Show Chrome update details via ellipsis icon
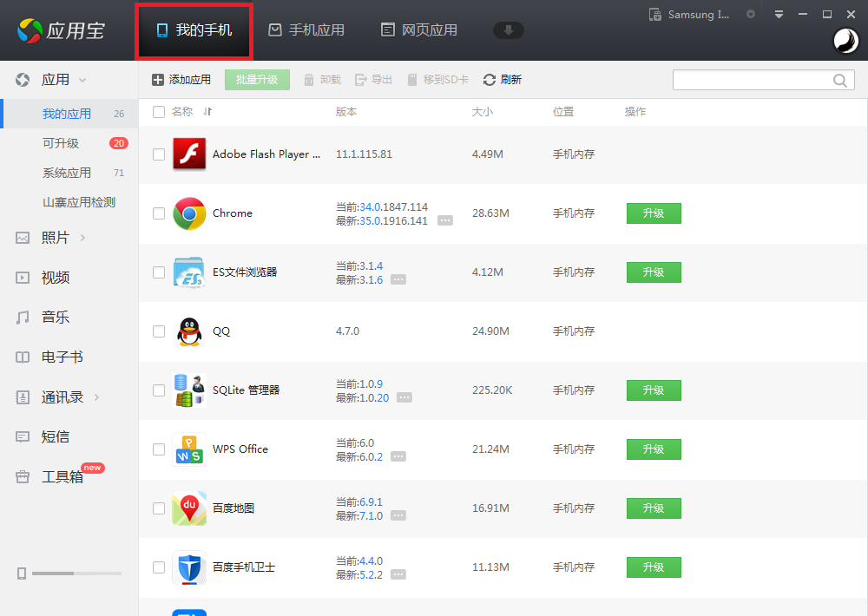This screenshot has width=868, height=616. click(445, 221)
